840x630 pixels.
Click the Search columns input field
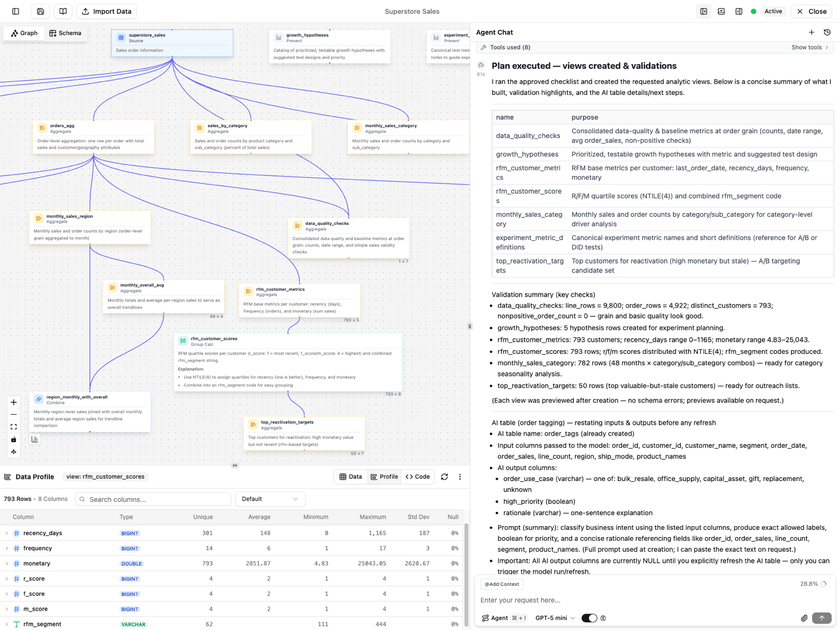click(x=152, y=499)
